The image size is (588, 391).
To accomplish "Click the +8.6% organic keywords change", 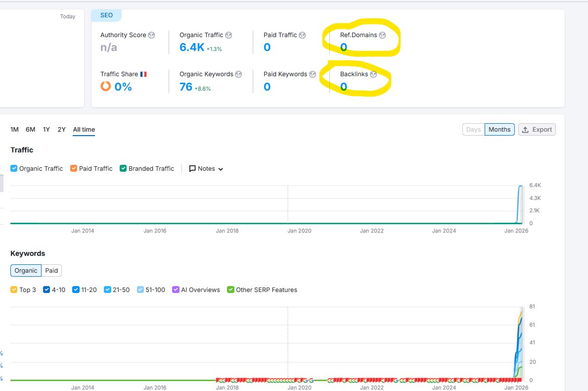I will coord(202,89).
